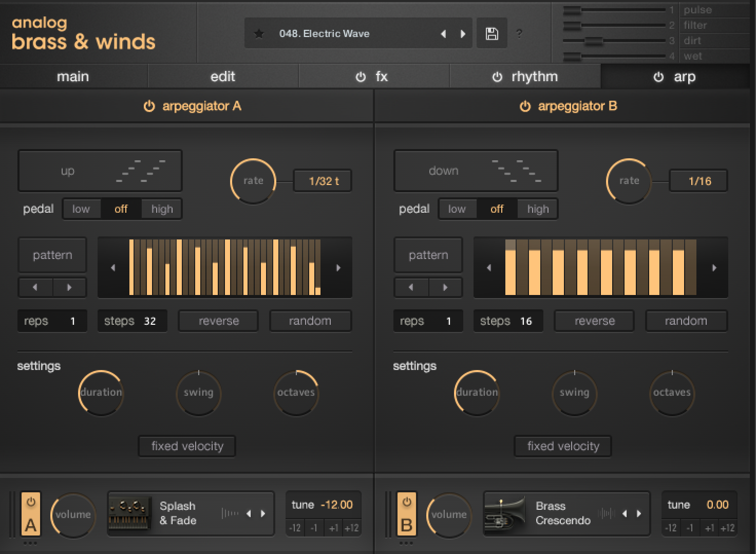Click the question mark help icon

[519, 34]
